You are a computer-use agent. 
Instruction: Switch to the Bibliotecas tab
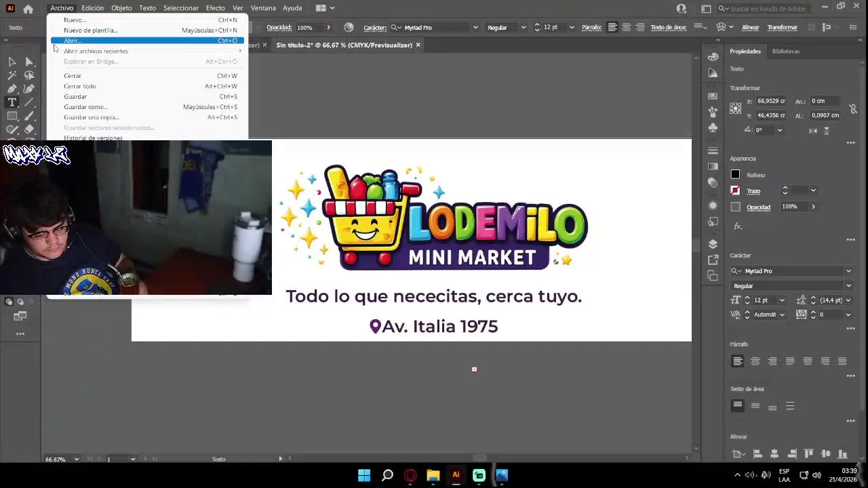pos(785,52)
